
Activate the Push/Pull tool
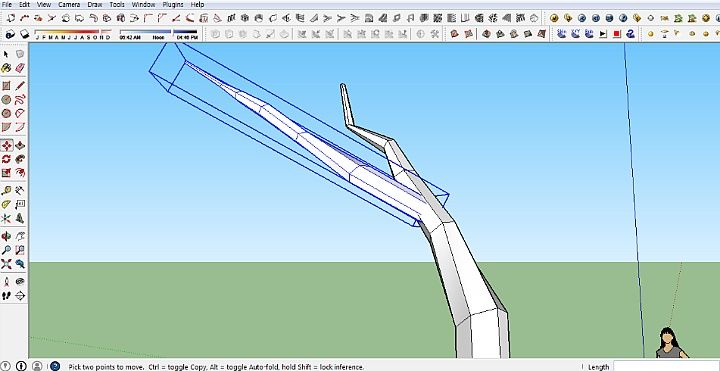point(20,146)
